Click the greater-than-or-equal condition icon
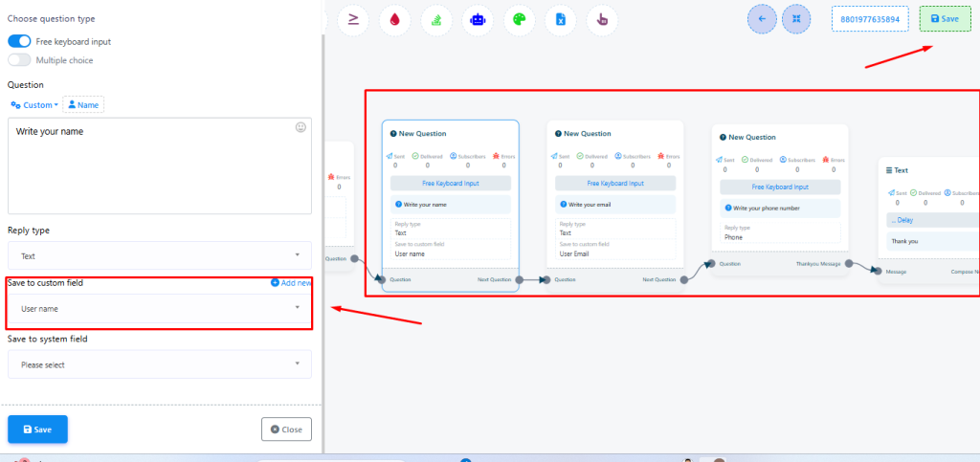The width and height of the screenshot is (980, 462). pos(353,19)
